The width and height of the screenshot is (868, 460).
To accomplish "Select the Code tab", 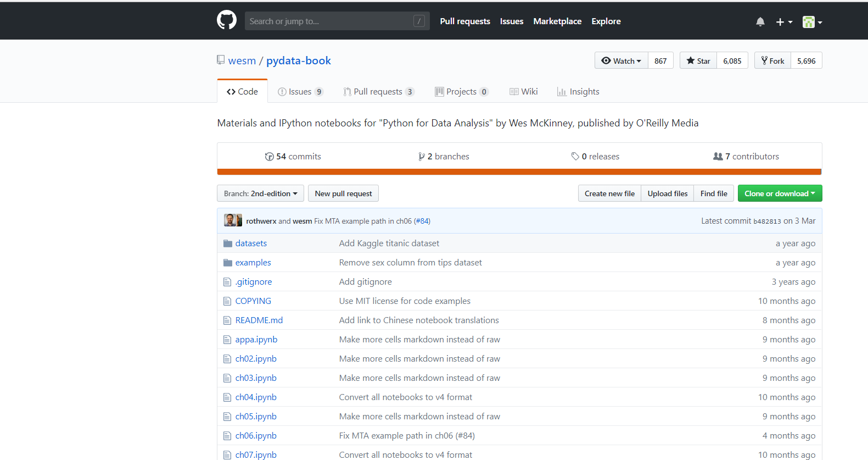I will click(x=242, y=91).
